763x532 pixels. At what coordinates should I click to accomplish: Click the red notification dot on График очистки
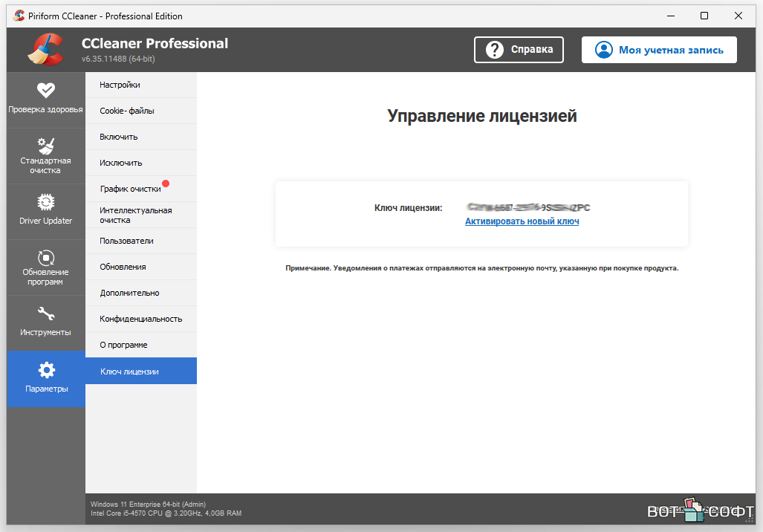(x=166, y=184)
